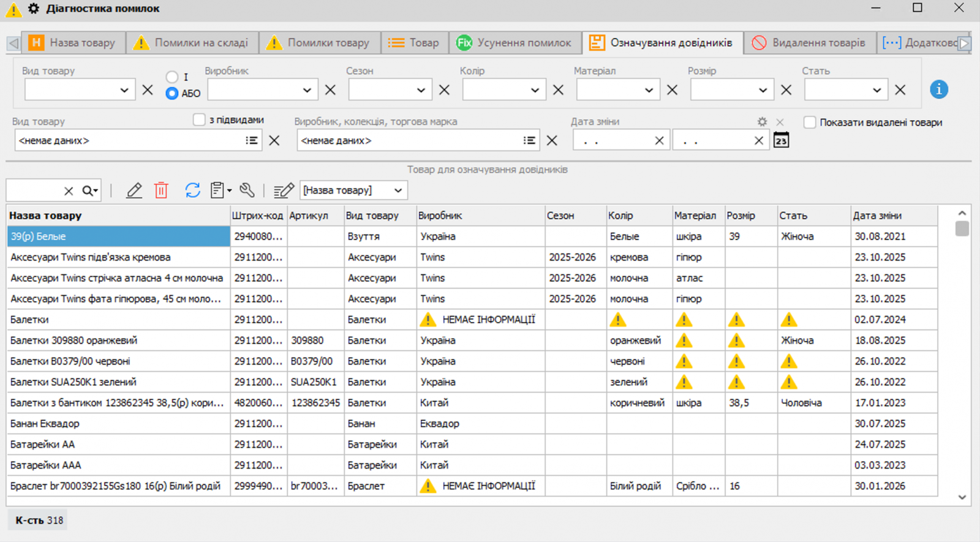Click the blue refresh arrows icon

tap(193, 190)
